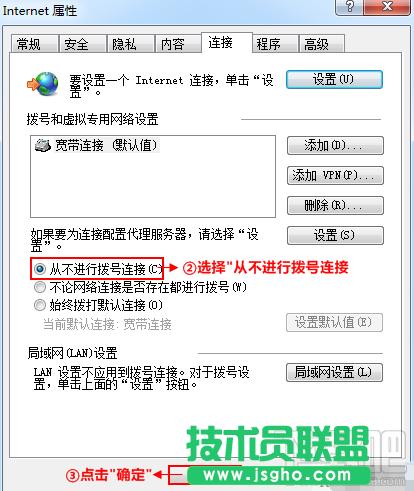Close the Internet 属性 dialog
414x491 pixels.
point(387,6)
